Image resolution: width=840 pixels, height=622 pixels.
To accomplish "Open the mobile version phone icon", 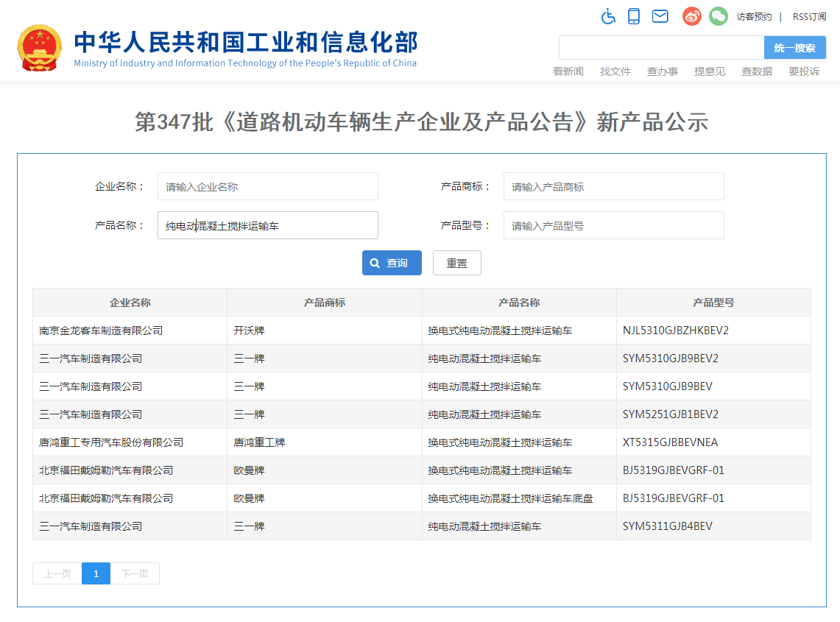I will 634,16.
